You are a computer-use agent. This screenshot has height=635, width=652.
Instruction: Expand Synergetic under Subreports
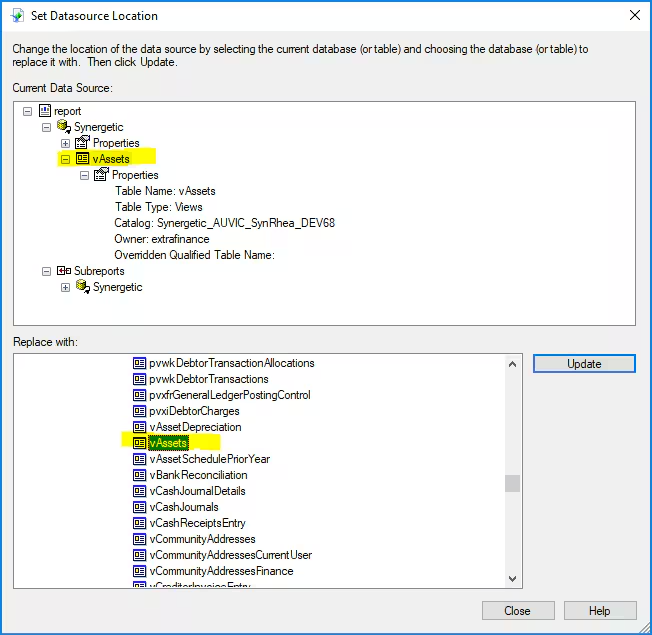click(x=65, y=287)
